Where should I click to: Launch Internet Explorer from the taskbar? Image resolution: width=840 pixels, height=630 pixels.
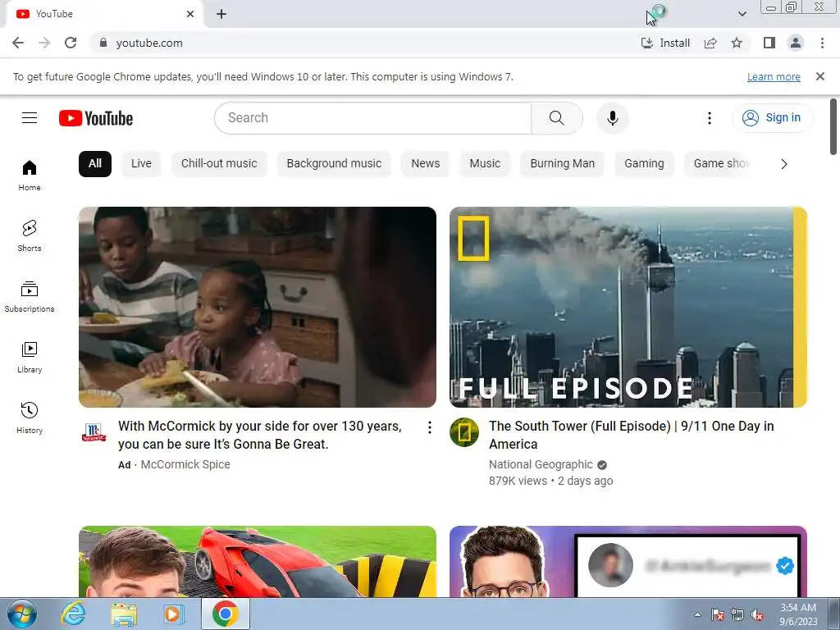pyautogui.click(x=73, y=614)
